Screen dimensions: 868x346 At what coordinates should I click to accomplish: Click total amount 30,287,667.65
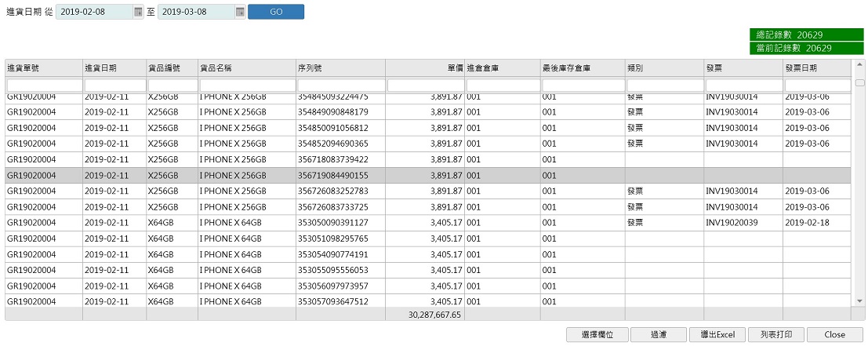[x=434, y=315]
